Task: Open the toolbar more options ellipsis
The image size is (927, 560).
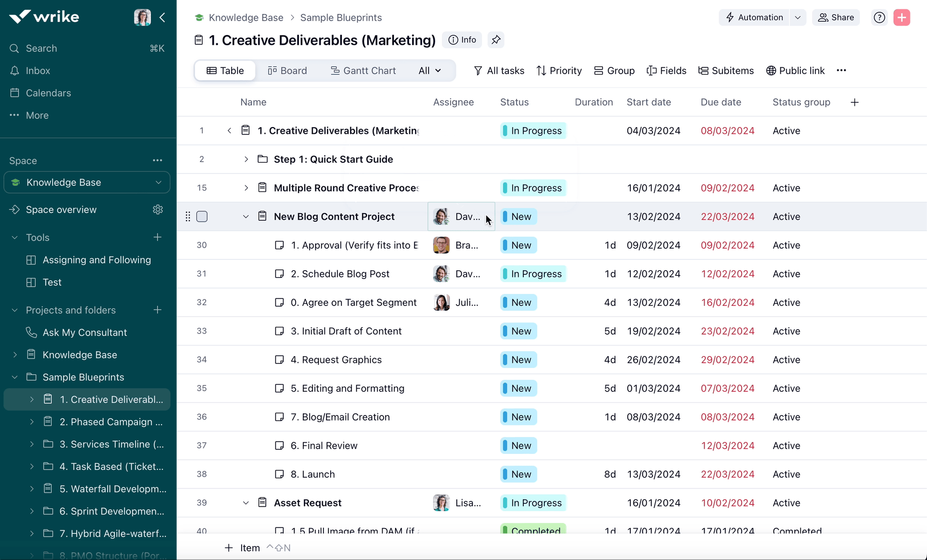Action: point(841,71)
